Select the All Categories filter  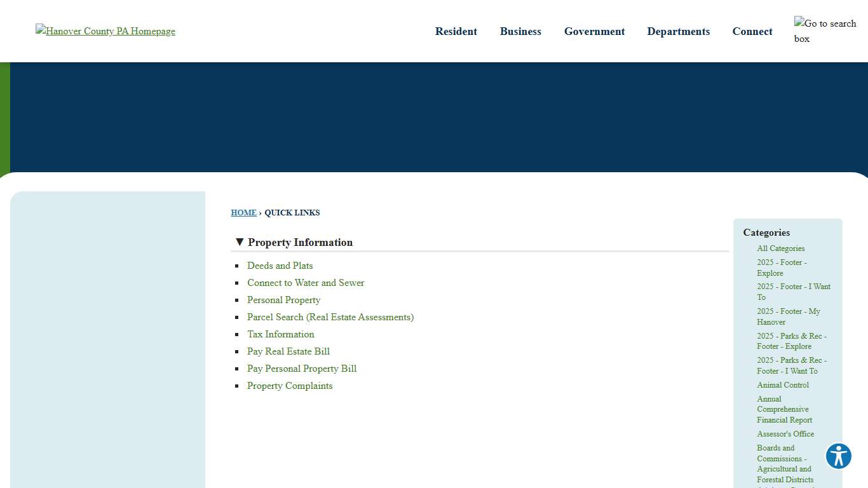point(780,248)
